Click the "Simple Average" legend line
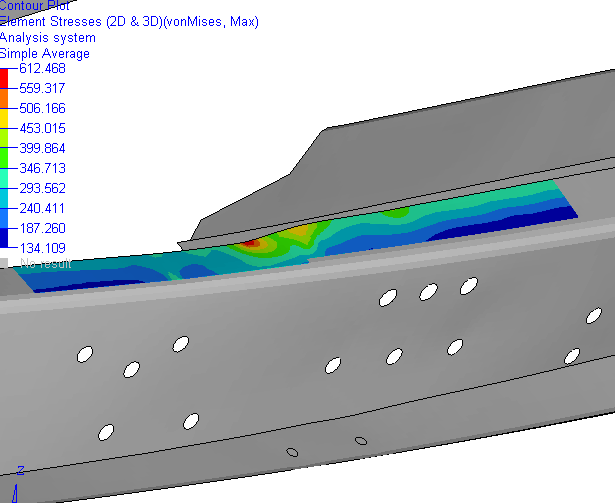The height and width of the screenshot is (503, 615). pos(45,53)
